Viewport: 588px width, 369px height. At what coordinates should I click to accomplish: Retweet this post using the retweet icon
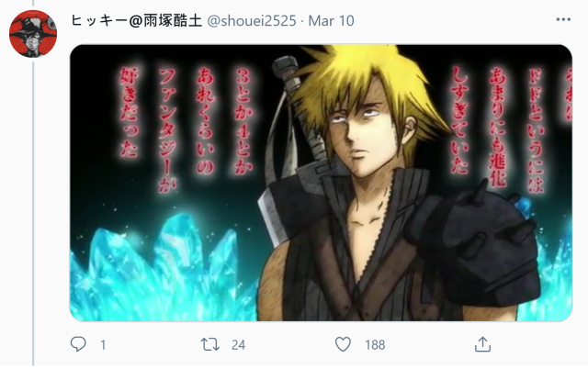point(210,344)
